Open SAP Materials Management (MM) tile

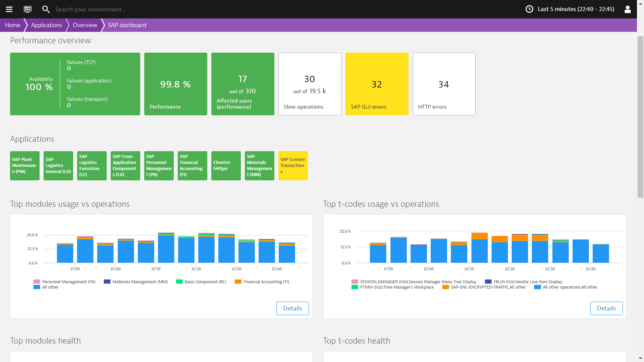coord(260,166)
